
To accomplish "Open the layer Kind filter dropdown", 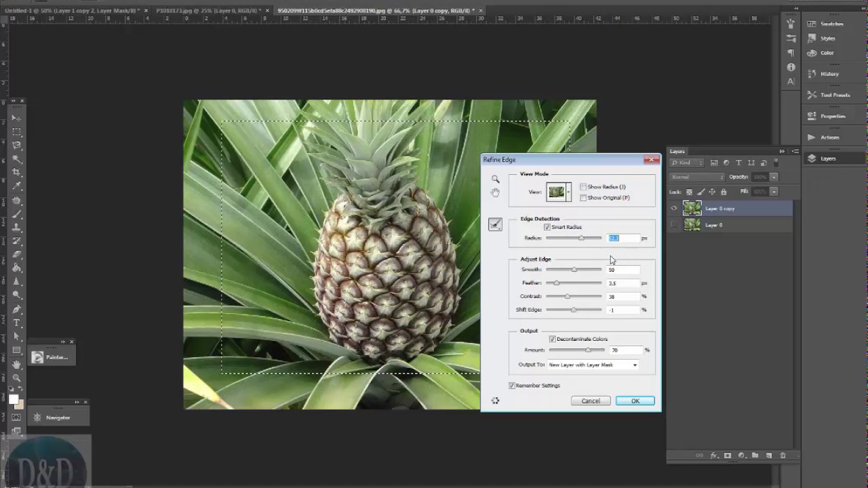I will click(688, 163).
